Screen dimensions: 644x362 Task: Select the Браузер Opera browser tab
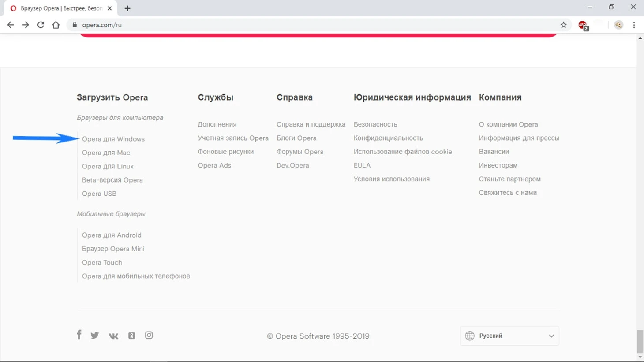pyautogui.click(x=60, y=8)
